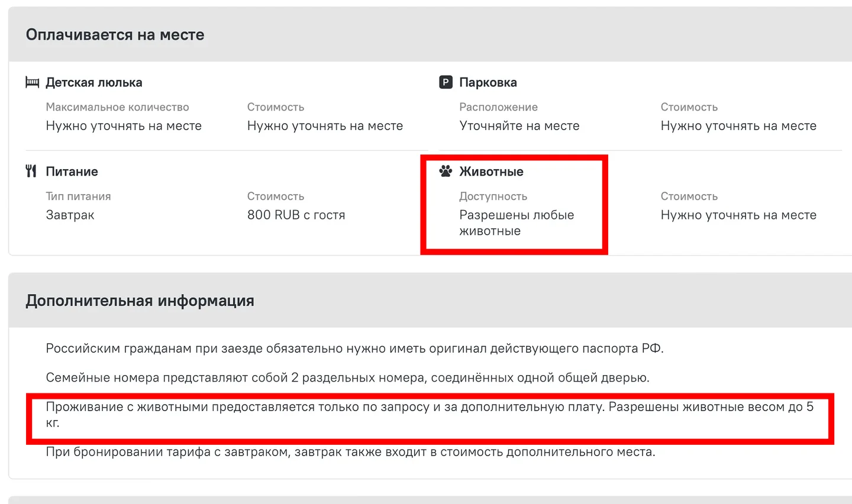Click the parking P icon
The width and height of the screenshot is (852, 504).
pos(446,82)
